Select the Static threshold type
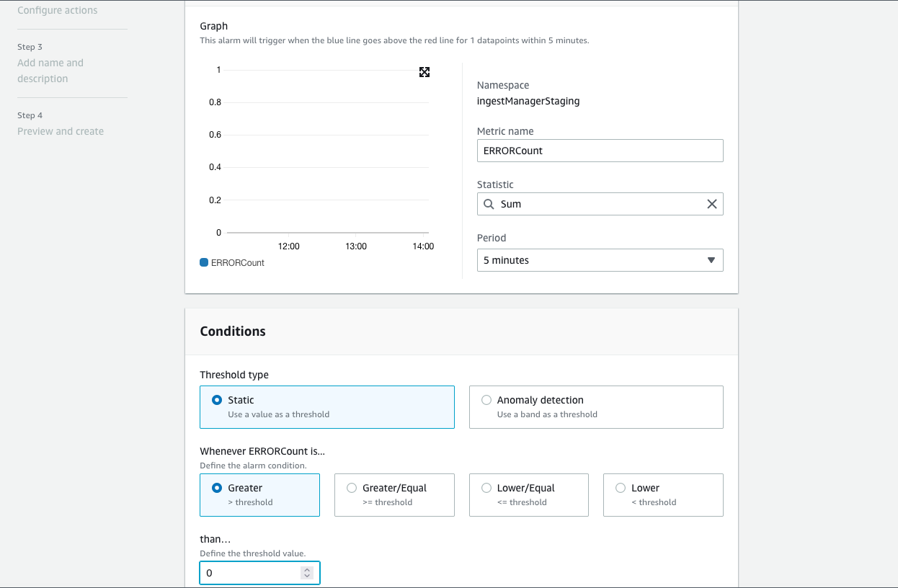The height and width of the screenshot is (588, 898). pos(217,400)
